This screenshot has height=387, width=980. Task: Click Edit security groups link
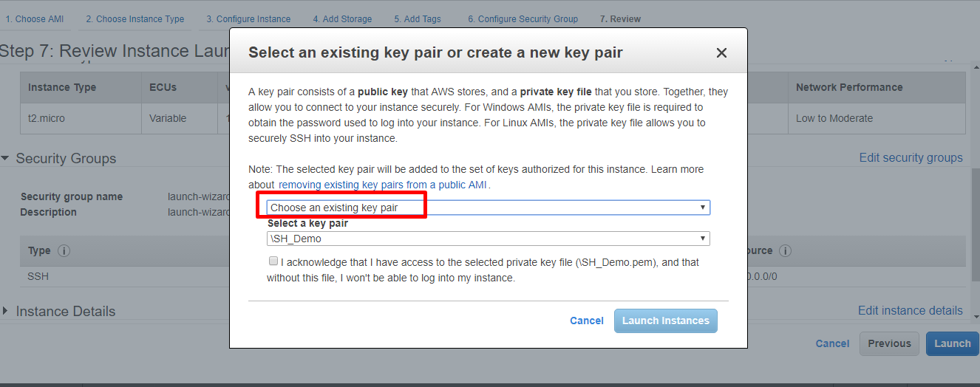tap(911, 157)
